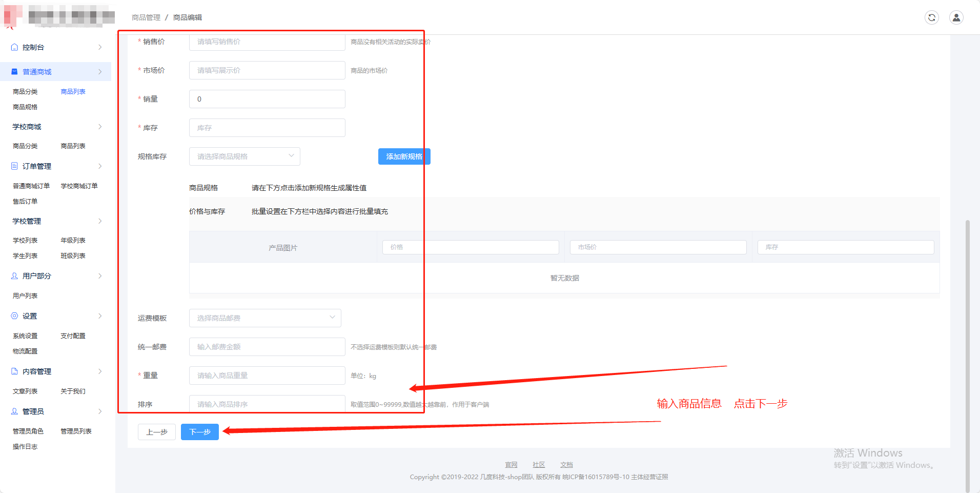Viewport: 980px width, 493px height.
Task: Click the refresh icon in top bar
Action: 931,17
